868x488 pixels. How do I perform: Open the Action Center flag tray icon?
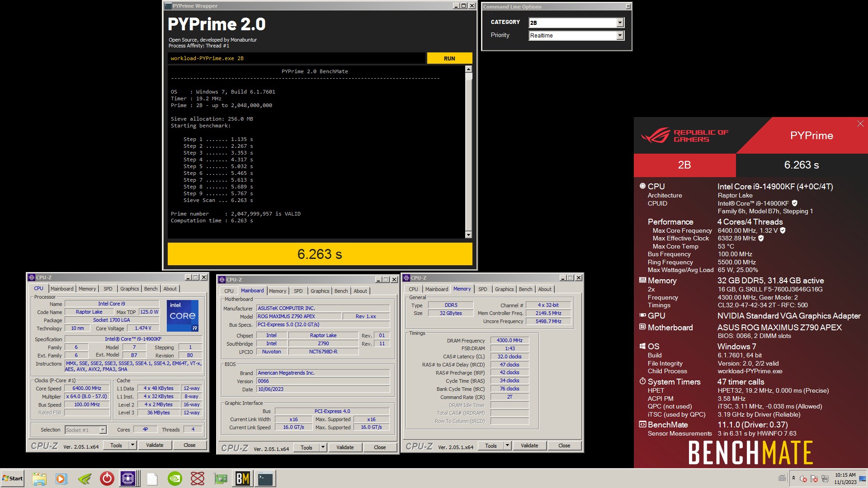tap(814, 479)
